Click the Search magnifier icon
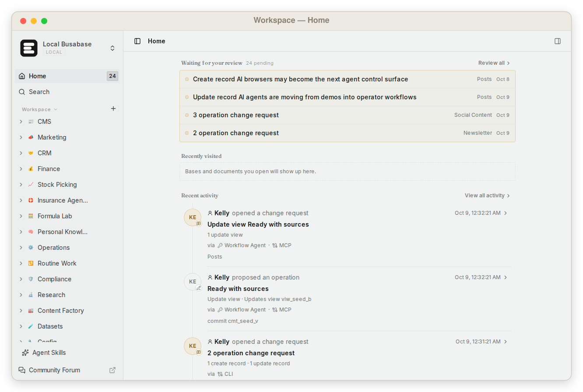Viewport: 583px width, 392px height. (x=22, y=92)
